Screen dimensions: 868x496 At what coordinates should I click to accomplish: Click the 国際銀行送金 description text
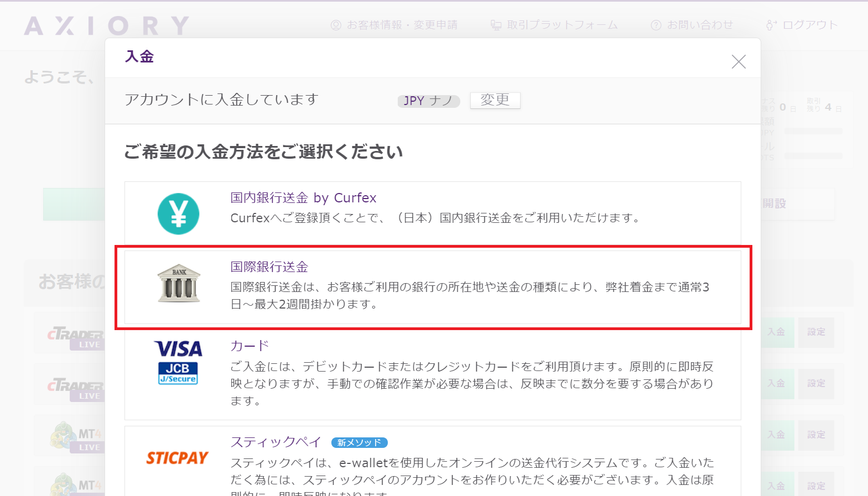point(470,295)
